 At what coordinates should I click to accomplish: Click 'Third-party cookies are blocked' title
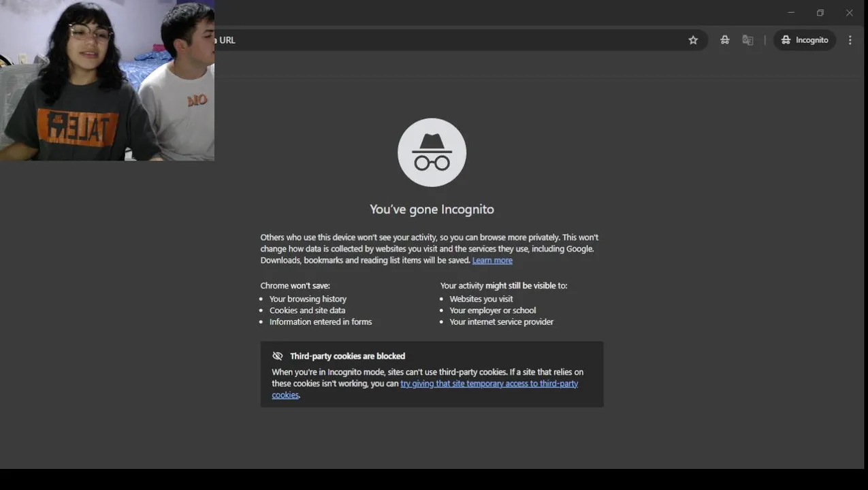click(x=347, y=356)
